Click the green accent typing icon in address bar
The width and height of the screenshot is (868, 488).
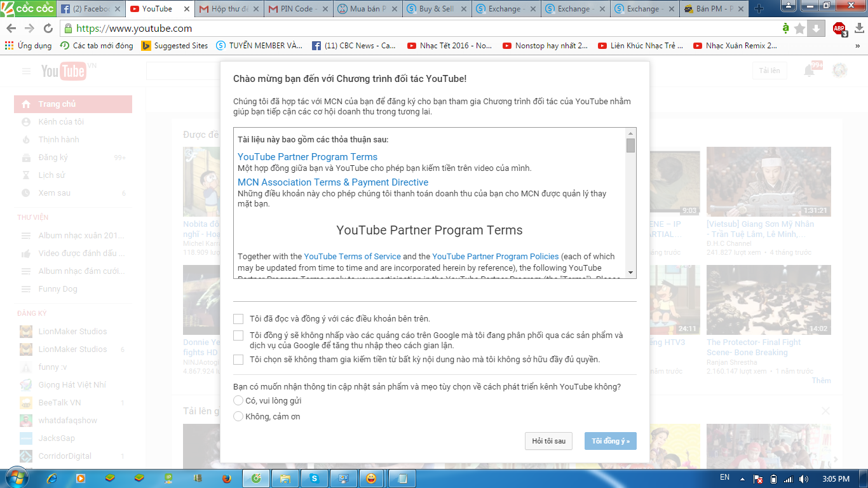point(786,29)
